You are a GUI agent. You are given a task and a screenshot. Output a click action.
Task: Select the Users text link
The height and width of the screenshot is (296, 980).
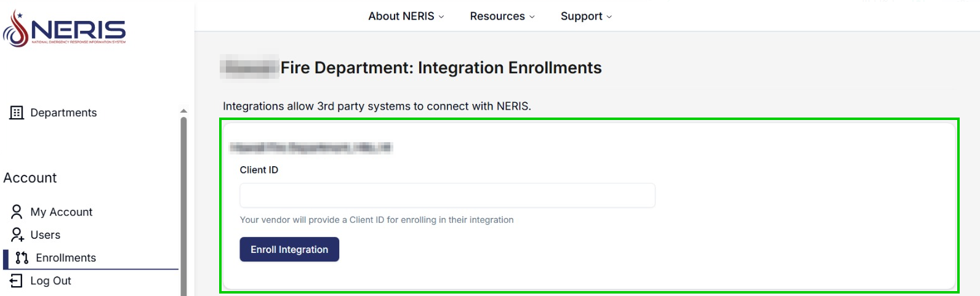coord(46,235)
